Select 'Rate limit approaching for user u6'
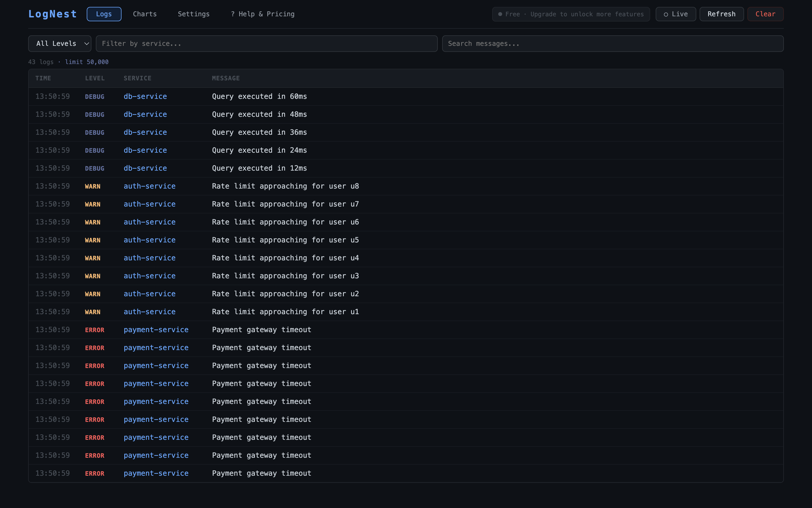Image resolution: width=812 pixels, height=508 pixels. pyautogui.click(x=285, y=222)
